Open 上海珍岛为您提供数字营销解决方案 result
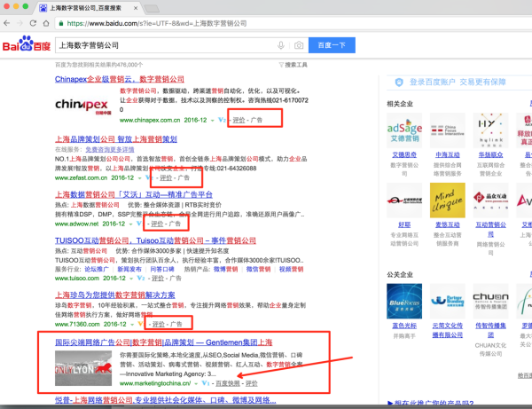The width and height of the screenshot is (532, 409). click(115, 295)
